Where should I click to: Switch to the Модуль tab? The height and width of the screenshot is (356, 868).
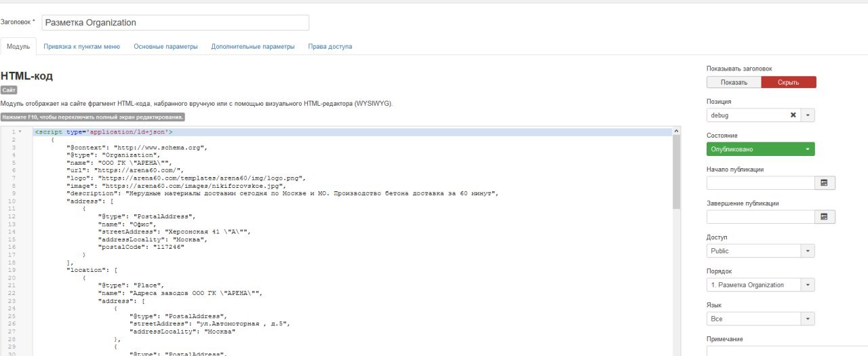(x=18, y=47)
